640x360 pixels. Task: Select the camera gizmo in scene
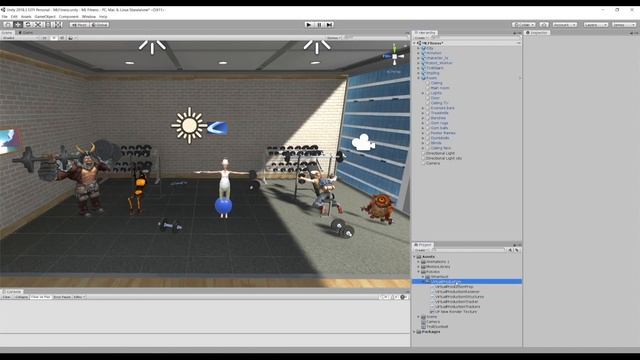point(363,142)
